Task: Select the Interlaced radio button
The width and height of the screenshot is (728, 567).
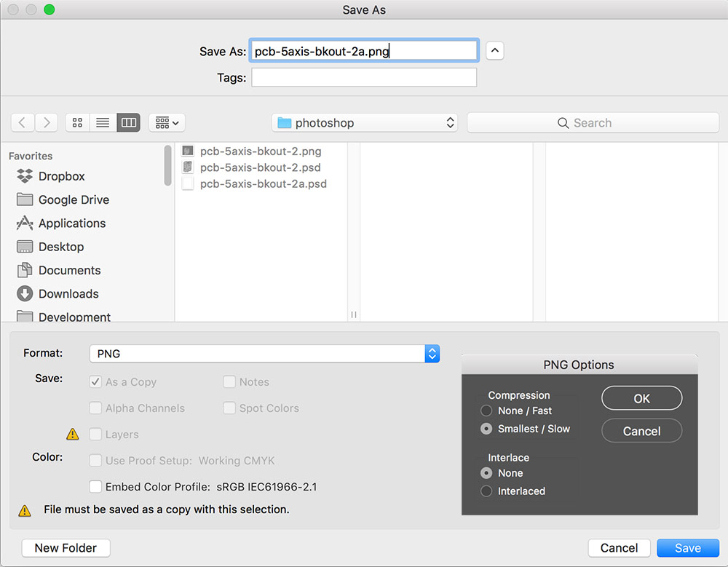Action: pos(486,491)
